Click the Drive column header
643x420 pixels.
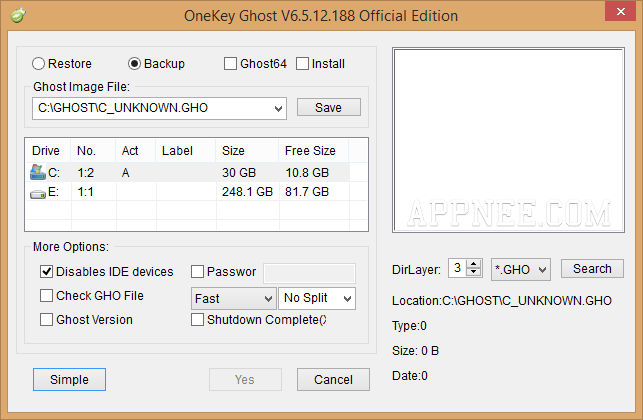(x=48, y=151)
